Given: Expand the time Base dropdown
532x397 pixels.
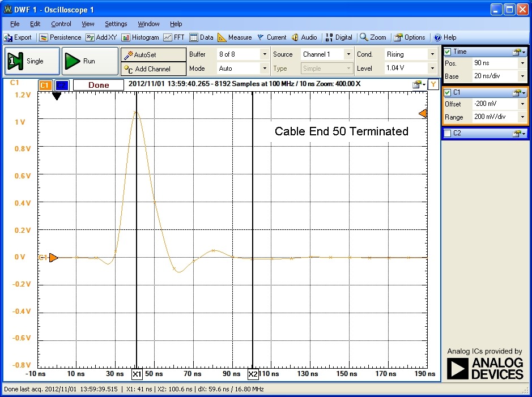Looking at the screenshot, I should [x=522, y=76].
